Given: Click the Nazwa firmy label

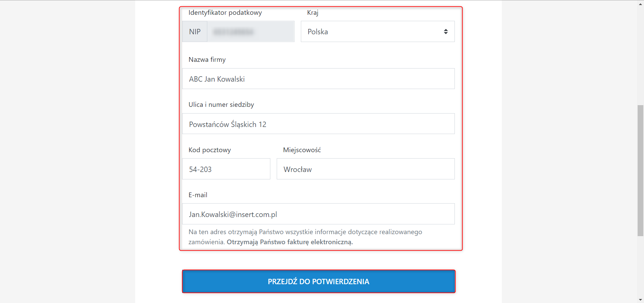Looking at the screenshot, I should click(x=207, y=60).
